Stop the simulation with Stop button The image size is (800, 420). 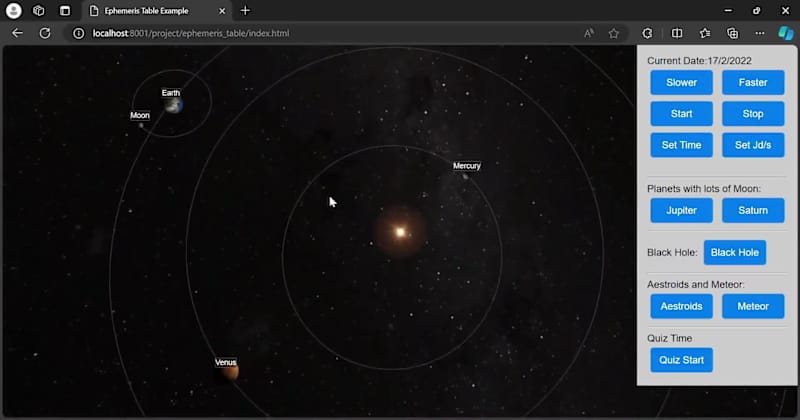pos(753,114)
